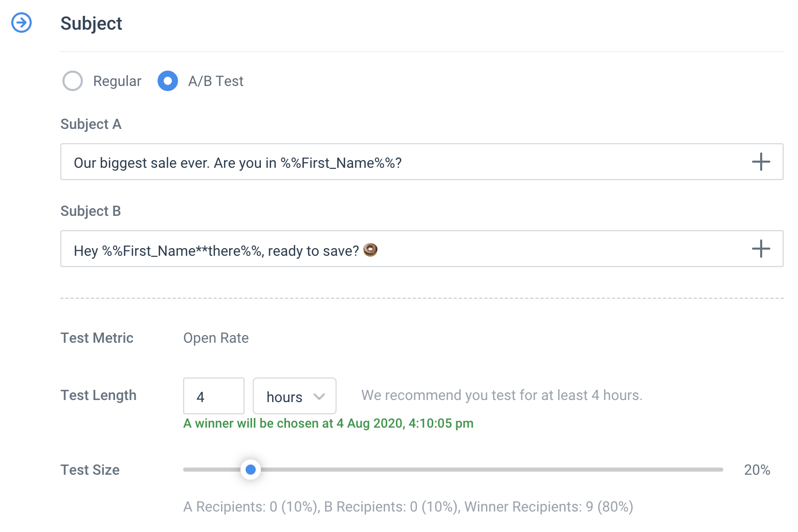Viewport: 798px width, 532px height.
Task: Click the recommendation text about 4 hours
Action: click(x=502, y=395)
